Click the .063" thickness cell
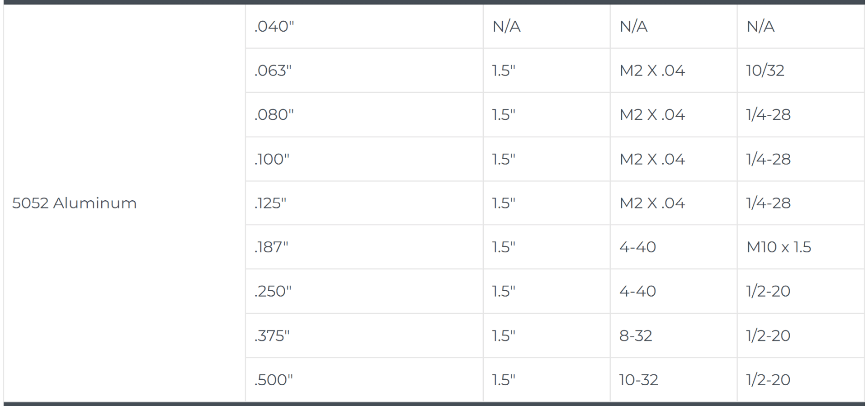This screenshot has height=406, width=868. (364, 71)
